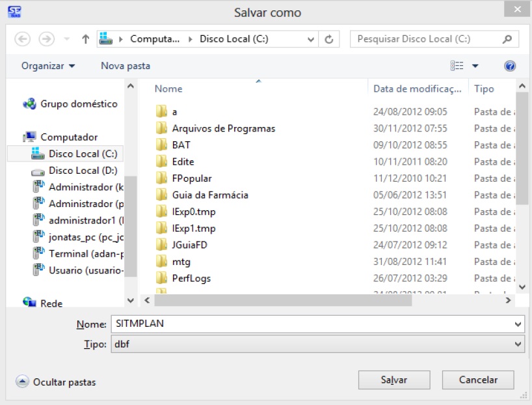Select the Guia da Farmácia folder
Screen dimensions: 532x405
coord(209,195)
